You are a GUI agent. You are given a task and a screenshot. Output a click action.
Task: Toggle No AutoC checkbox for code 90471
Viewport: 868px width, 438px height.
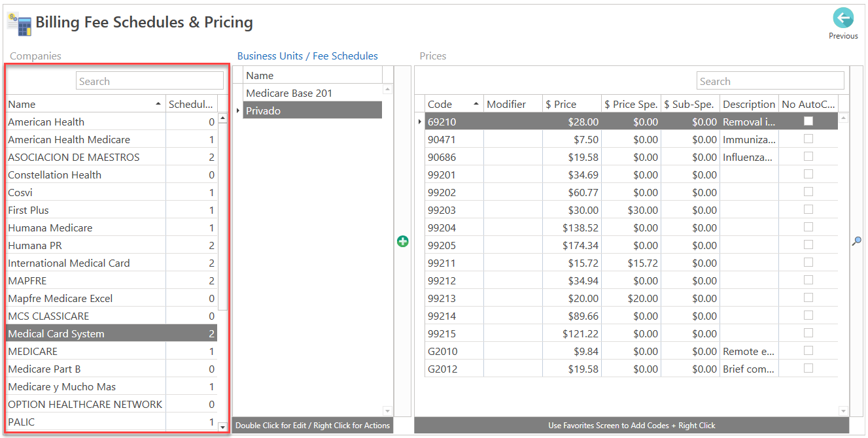tap(808, 139)
